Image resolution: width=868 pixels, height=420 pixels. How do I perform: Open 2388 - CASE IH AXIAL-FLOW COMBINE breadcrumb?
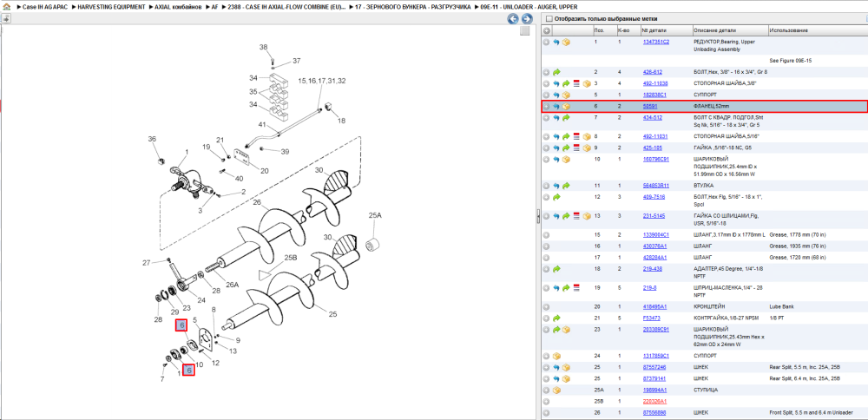pyautogui.click(x=286, y=7)
